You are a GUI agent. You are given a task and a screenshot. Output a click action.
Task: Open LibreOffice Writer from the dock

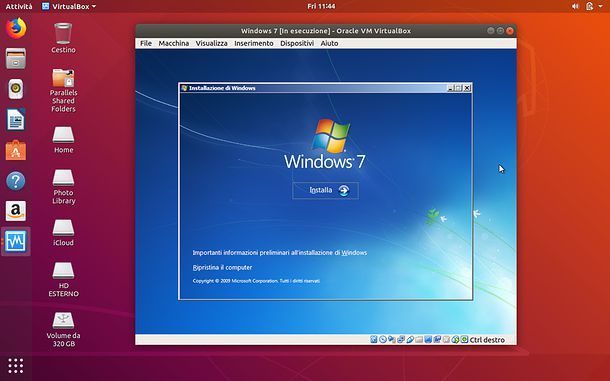coord(16,119)
